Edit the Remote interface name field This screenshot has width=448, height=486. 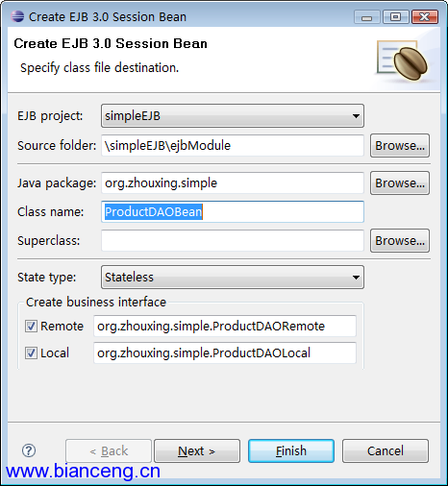(x=225, y=327)
